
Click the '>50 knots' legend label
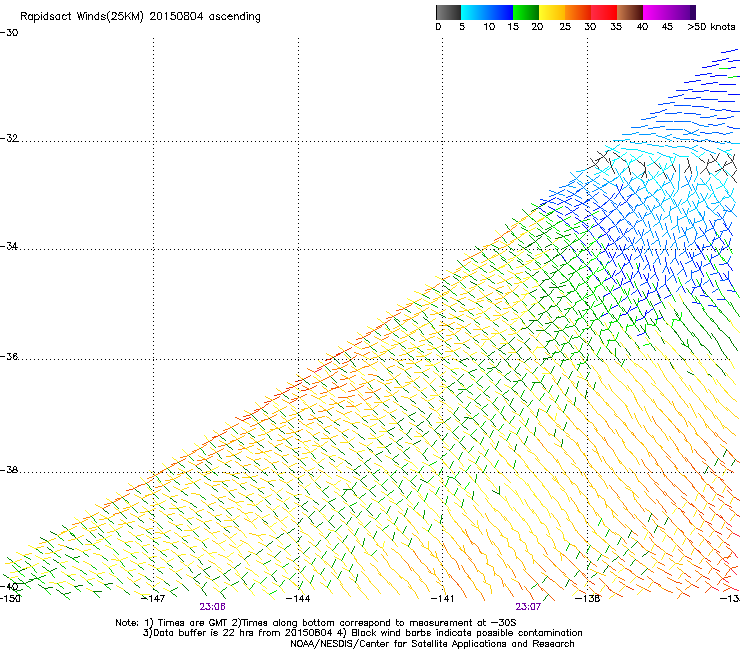pyautogui.click(x=711, y=27)
